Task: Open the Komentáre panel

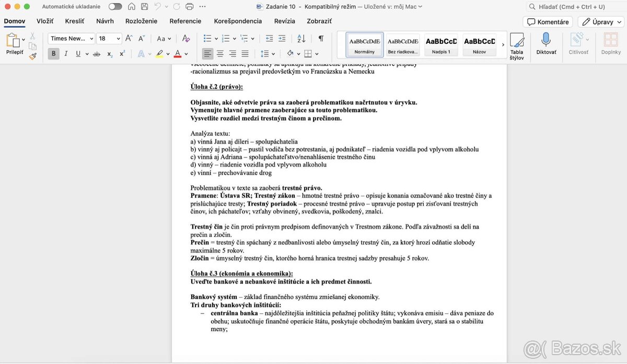Action: pos(548,22)
